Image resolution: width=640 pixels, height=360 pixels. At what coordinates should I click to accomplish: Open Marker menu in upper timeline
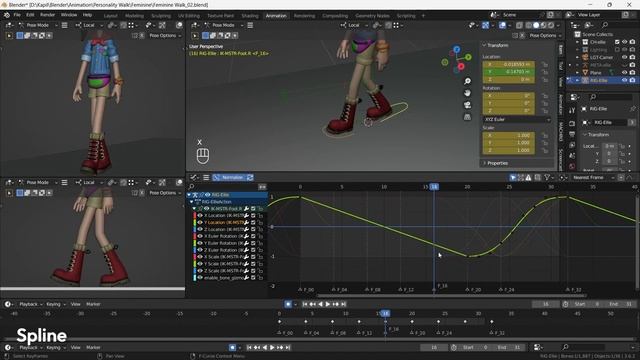click(93, 304)
